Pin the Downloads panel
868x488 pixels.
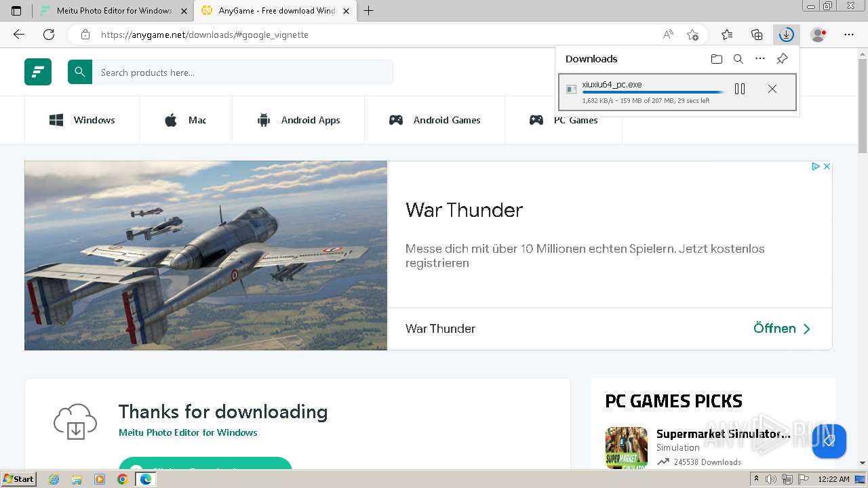[782, 59]
